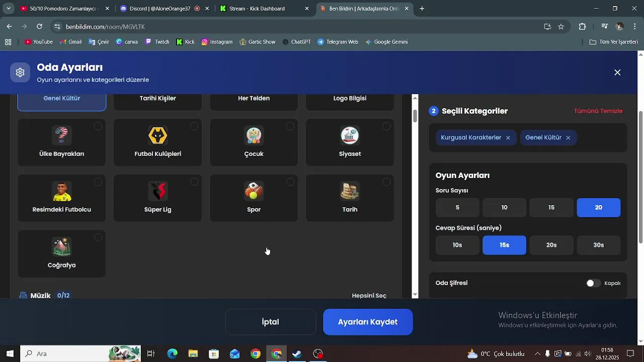
Task: Select the Tarih colosseum icon
Action: pos(350,191)
